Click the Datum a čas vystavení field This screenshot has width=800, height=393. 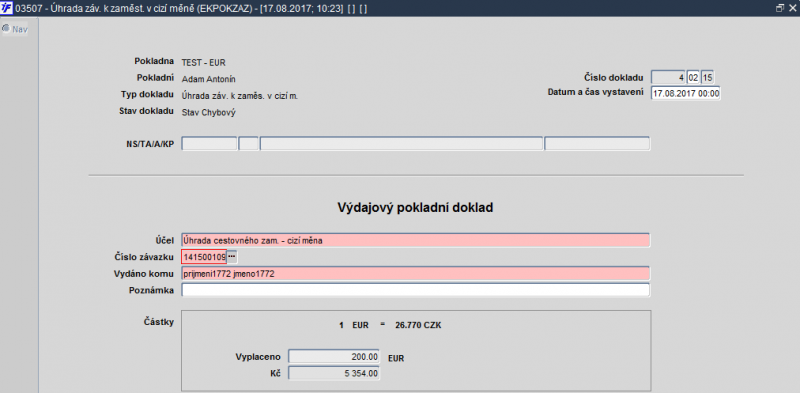686,93
